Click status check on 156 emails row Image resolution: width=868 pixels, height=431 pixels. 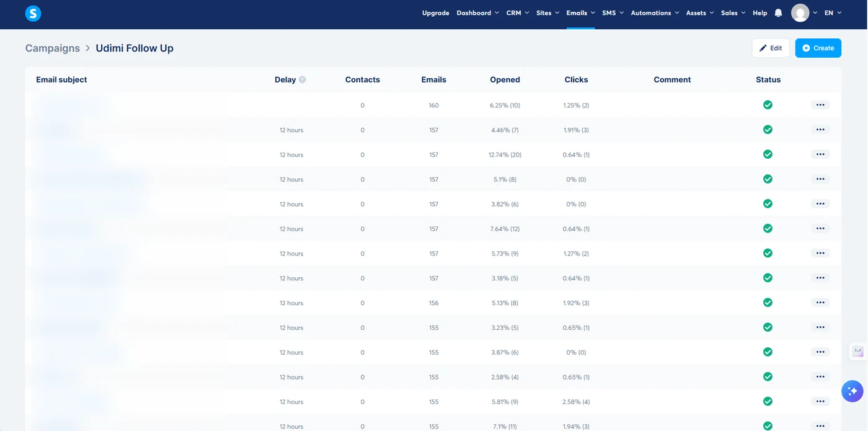coord(768,303)
